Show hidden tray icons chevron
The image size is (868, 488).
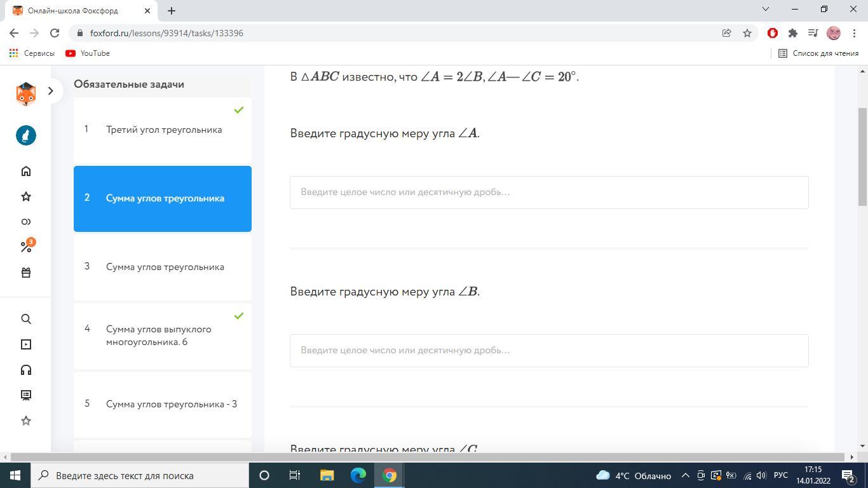685,475
